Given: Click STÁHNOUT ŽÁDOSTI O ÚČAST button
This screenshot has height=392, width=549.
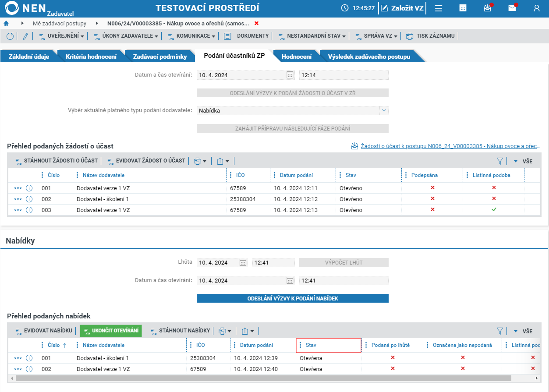Looking at the screenshot, I should (x=57, y=161).
